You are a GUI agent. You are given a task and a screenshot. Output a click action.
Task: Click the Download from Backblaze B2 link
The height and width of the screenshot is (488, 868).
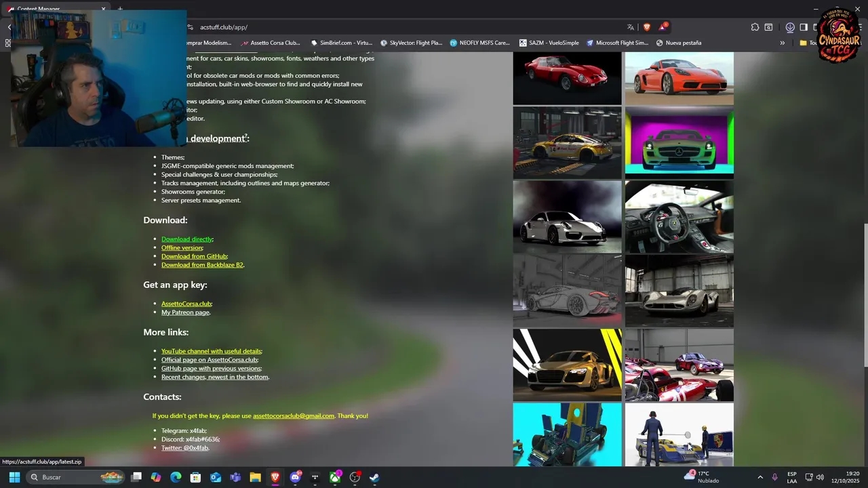[x=202, y=265]
